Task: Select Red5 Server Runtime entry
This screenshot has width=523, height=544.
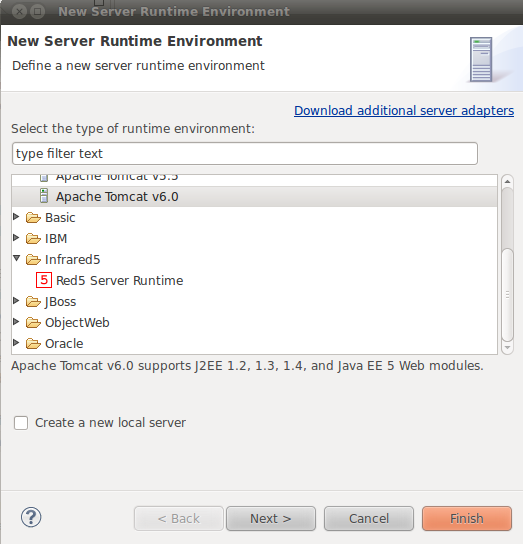Action: coord(119,281)
